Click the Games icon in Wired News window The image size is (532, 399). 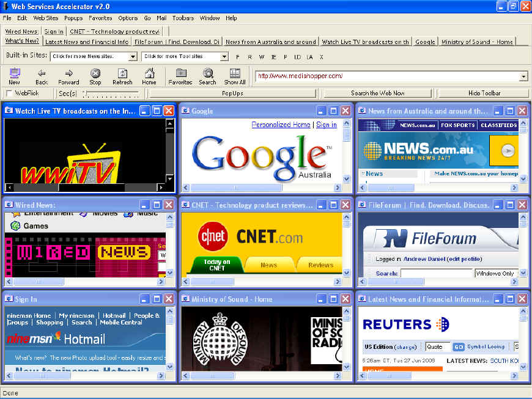click(15, 225)
